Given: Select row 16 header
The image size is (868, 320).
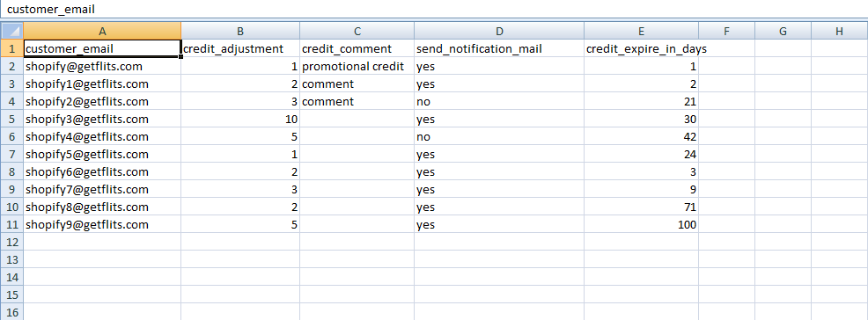Looking at the screenshot, I should click(x=11, y=312).
